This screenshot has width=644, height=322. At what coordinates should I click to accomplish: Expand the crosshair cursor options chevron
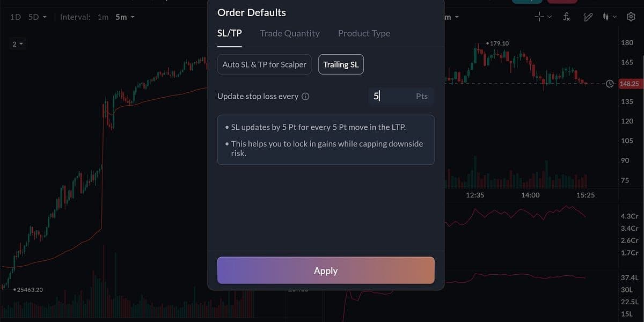tap(550, 17)
